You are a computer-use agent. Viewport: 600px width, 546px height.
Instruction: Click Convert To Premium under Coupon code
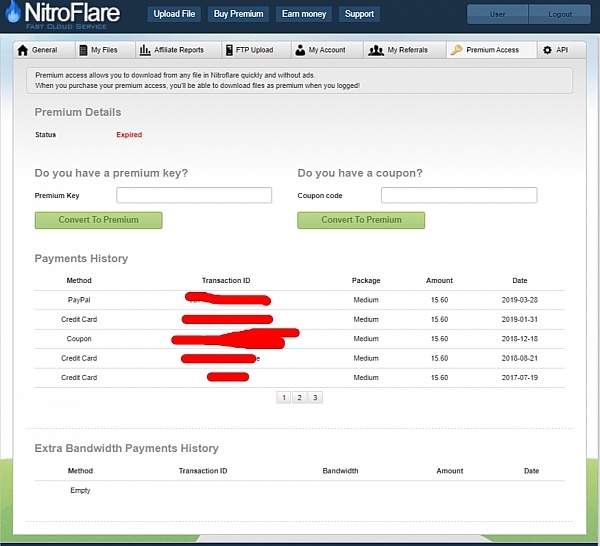pyautogui.click(x=361, y=220)
